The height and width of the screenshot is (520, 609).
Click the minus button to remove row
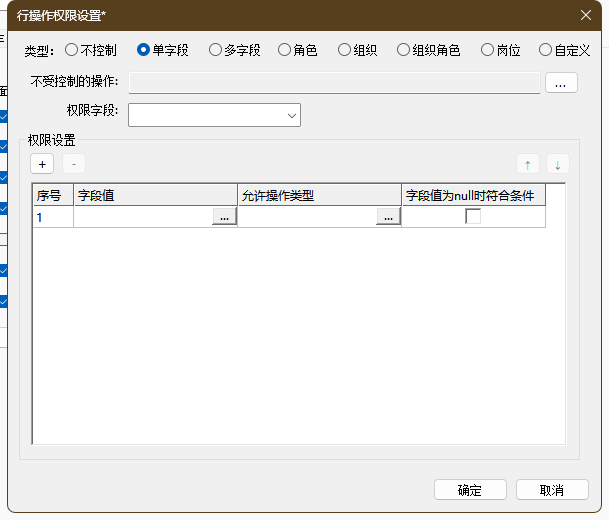click(73, 164)
